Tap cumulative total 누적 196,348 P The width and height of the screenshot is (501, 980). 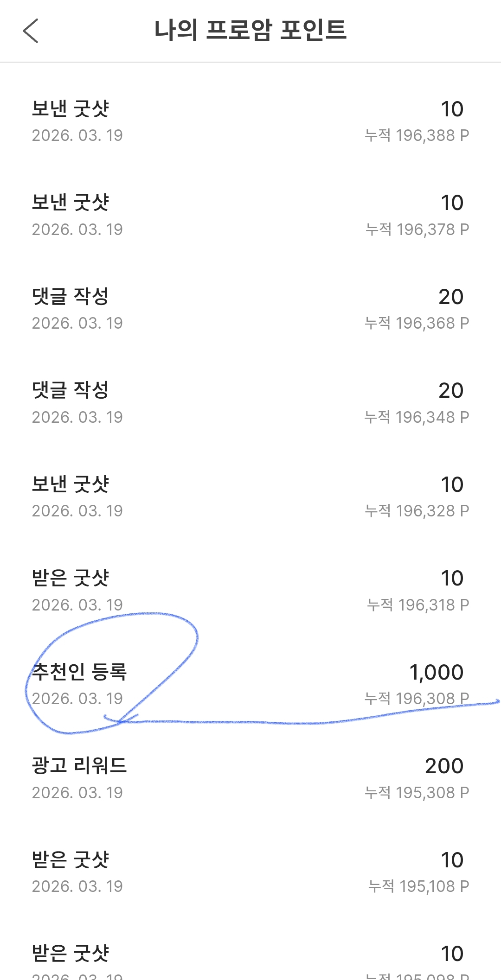click(417, 417)
